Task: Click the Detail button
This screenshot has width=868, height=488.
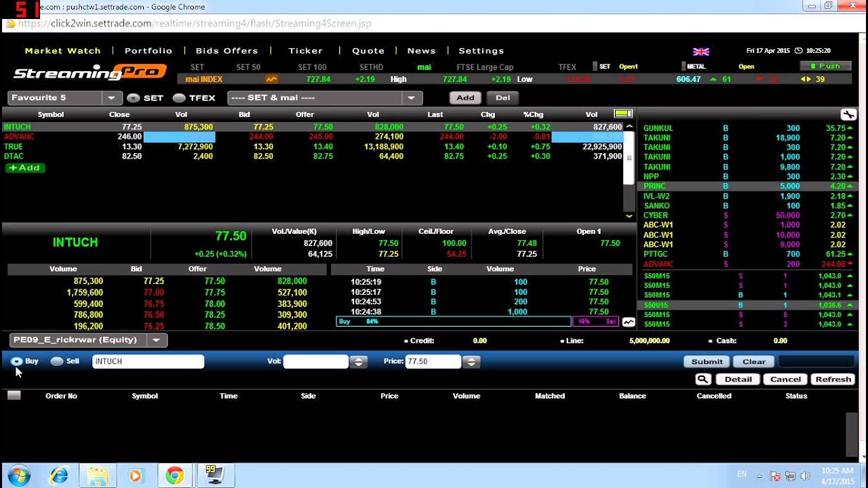Action: coord(738,380)
